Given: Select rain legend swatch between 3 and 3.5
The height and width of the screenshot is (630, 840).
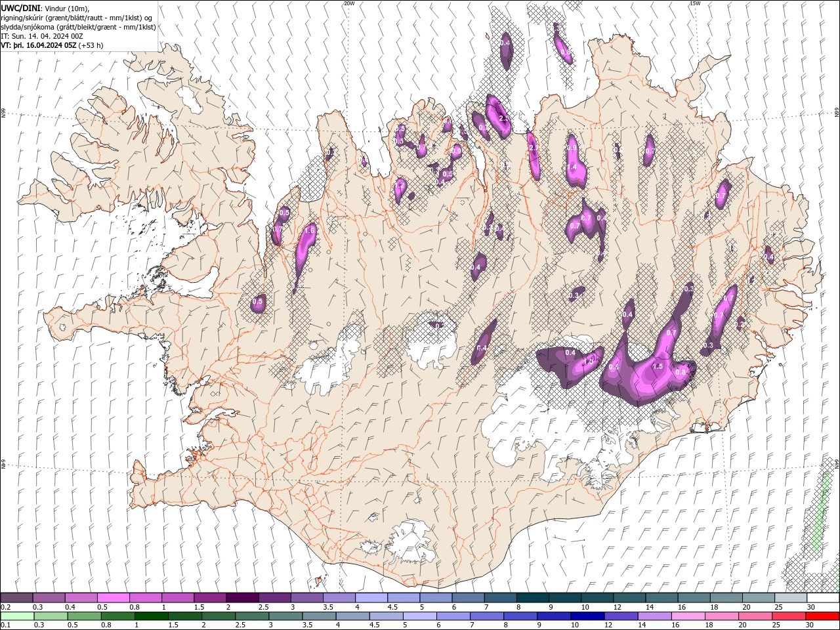Looking at the screenshot, I should [285, 616].
